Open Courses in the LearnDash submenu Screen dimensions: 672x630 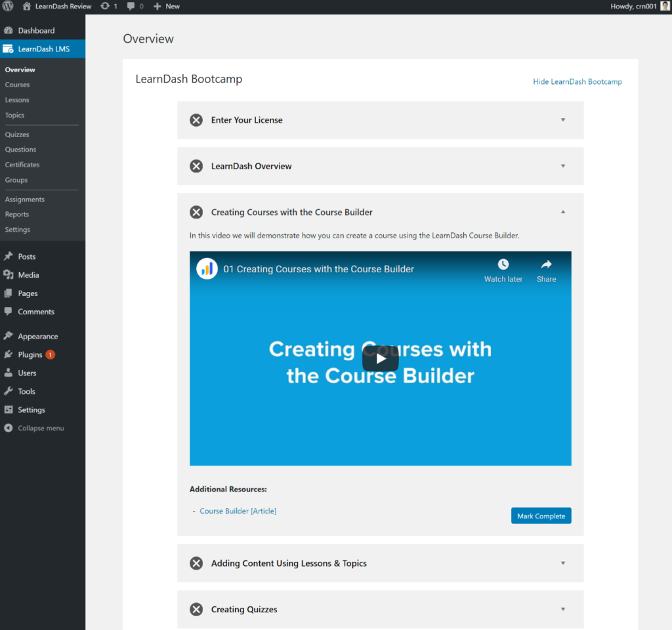[17, 85]
